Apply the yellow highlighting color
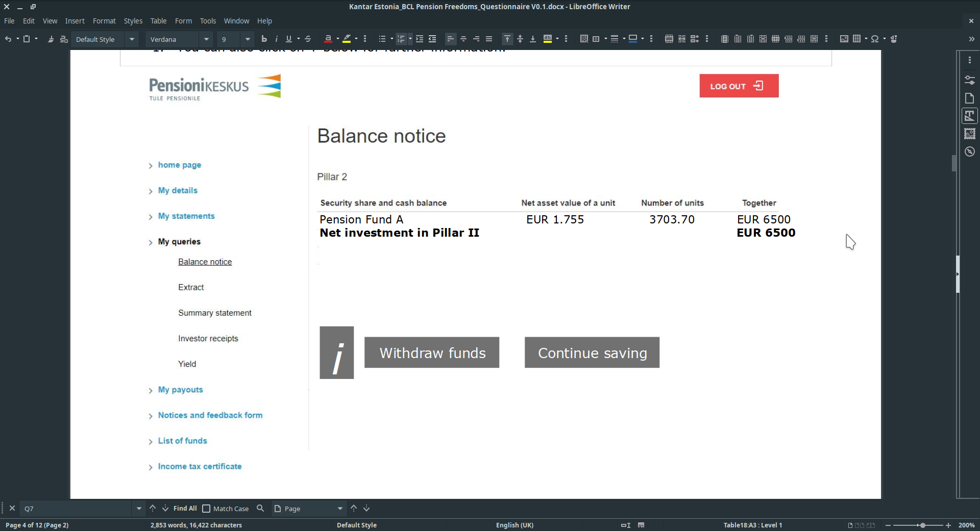 click(x=347, y=39)
